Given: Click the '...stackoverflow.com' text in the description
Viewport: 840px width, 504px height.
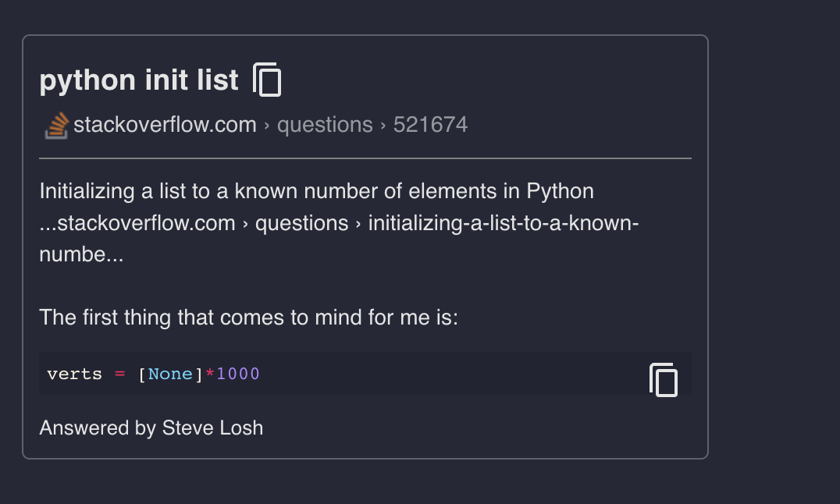Looking at the screenshot, I should 137,223.
